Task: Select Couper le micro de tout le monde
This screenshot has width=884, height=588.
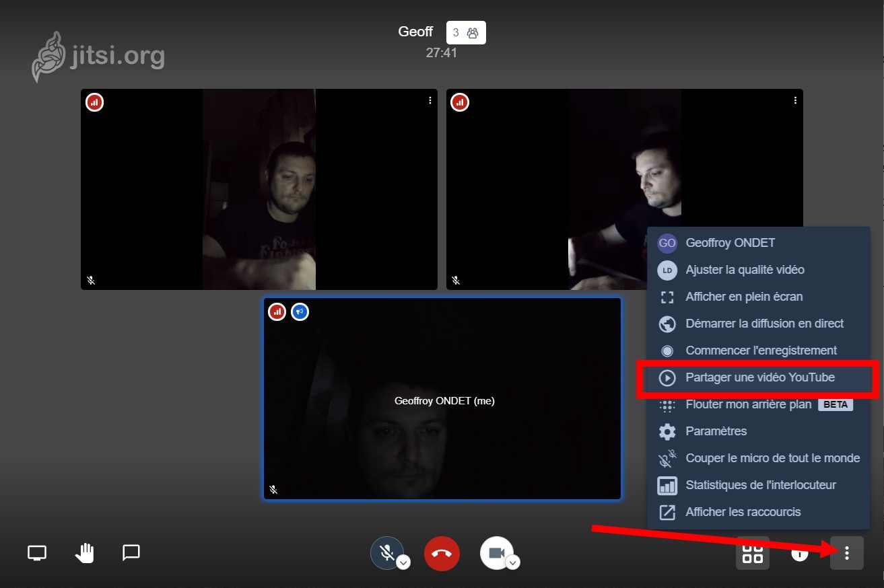Action: [758, 458]
